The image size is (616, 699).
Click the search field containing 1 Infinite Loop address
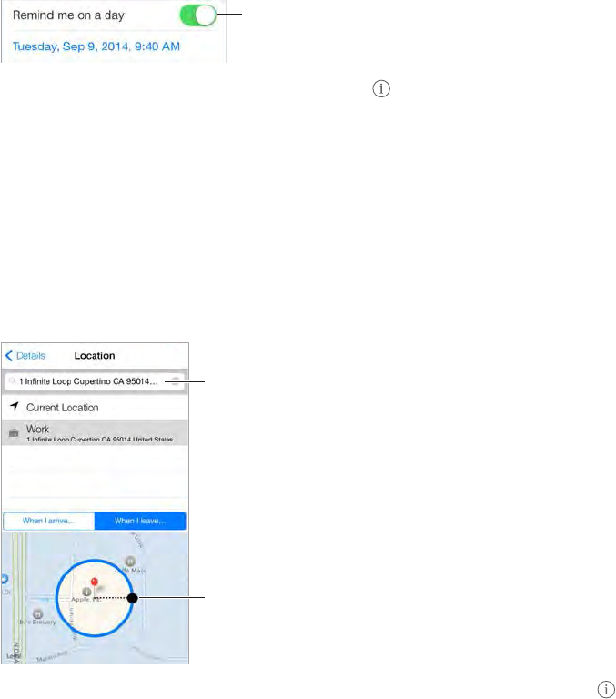point(95,381)
